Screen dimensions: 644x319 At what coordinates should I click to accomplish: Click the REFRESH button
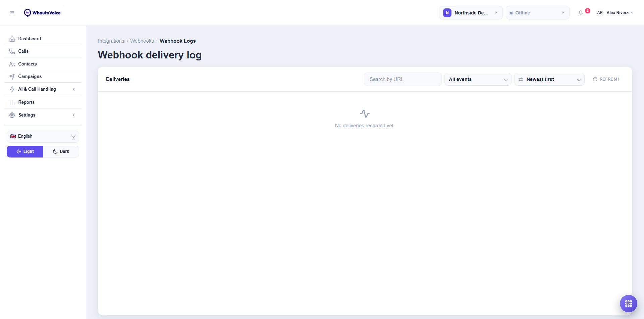606,79
